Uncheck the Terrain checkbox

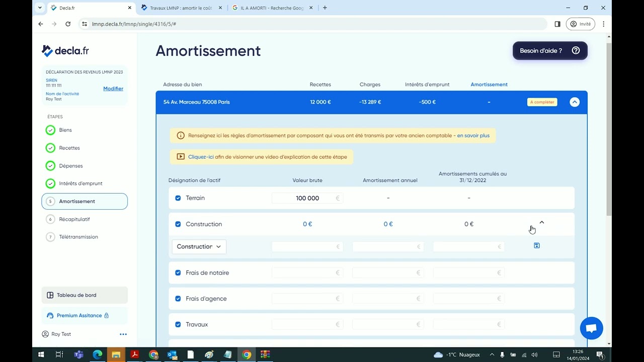pyautogui.click(x=178, y=198)
